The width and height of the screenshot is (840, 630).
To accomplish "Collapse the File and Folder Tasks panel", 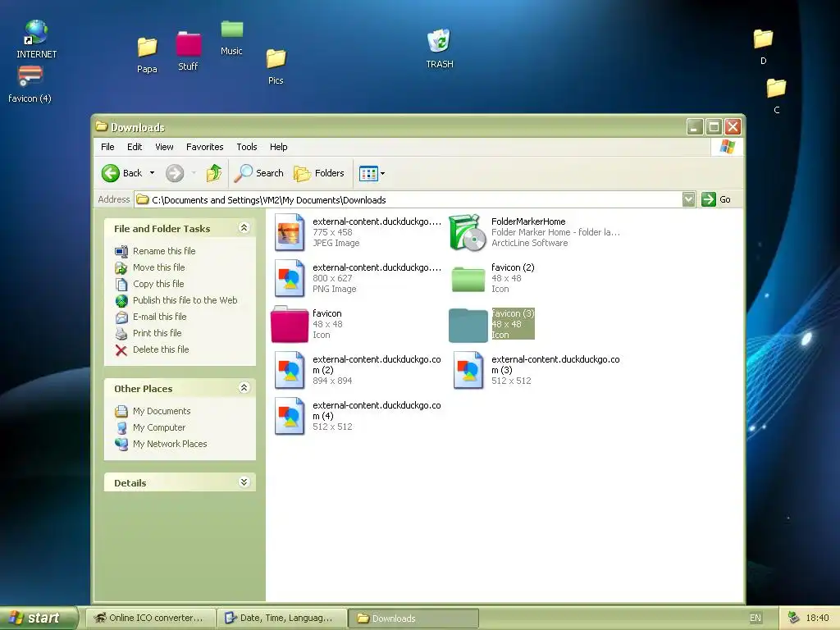I will pos(244,228).
